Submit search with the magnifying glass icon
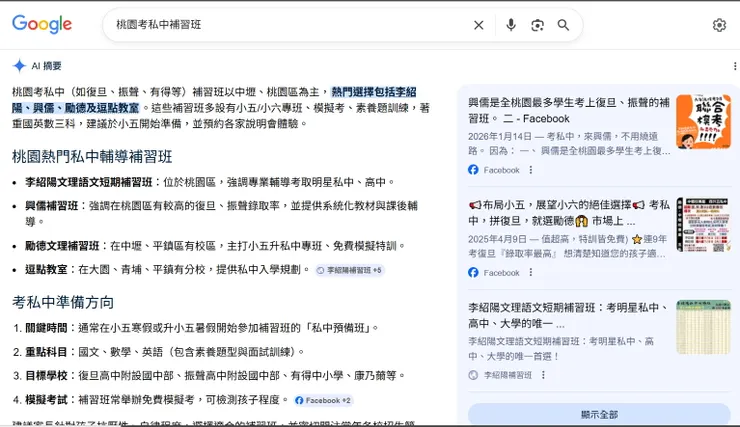 (x=563, y=25)
